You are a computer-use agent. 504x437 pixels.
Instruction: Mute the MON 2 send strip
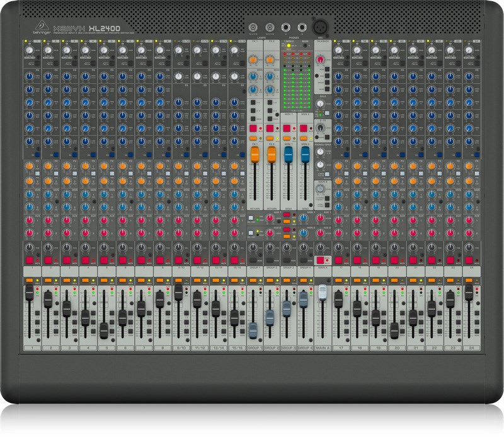304,128
